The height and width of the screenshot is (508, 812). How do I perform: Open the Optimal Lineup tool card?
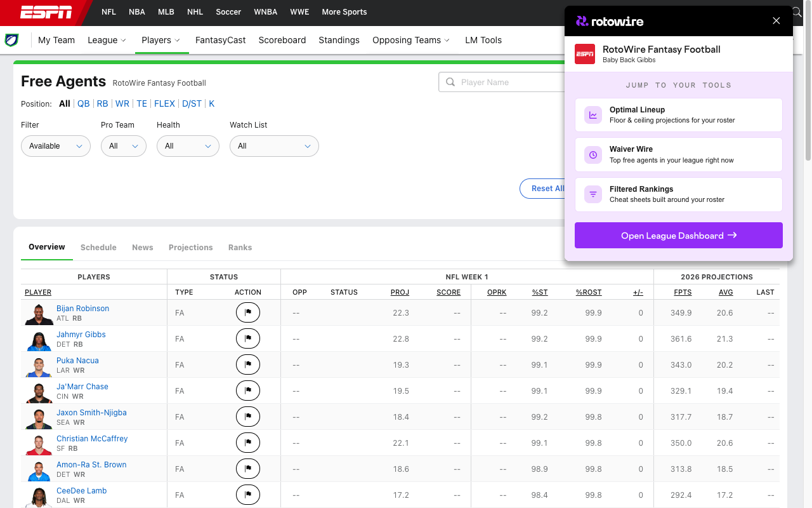(679, 115)
